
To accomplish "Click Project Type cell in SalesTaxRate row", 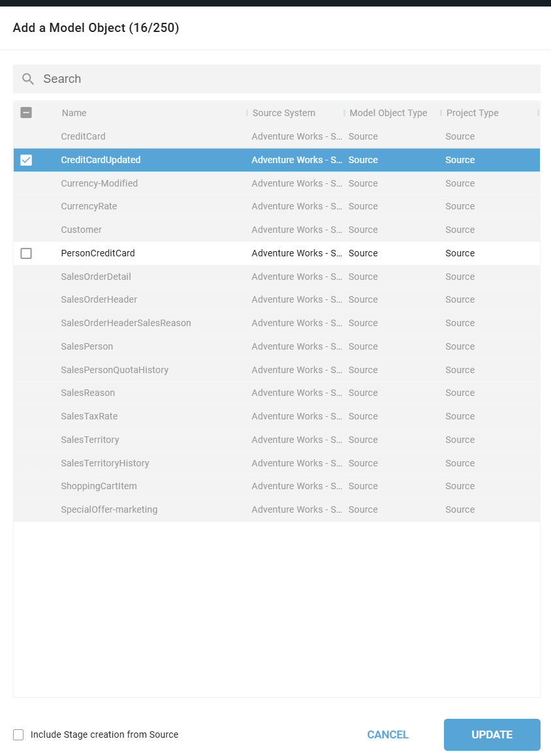I will tap(460, 416).
